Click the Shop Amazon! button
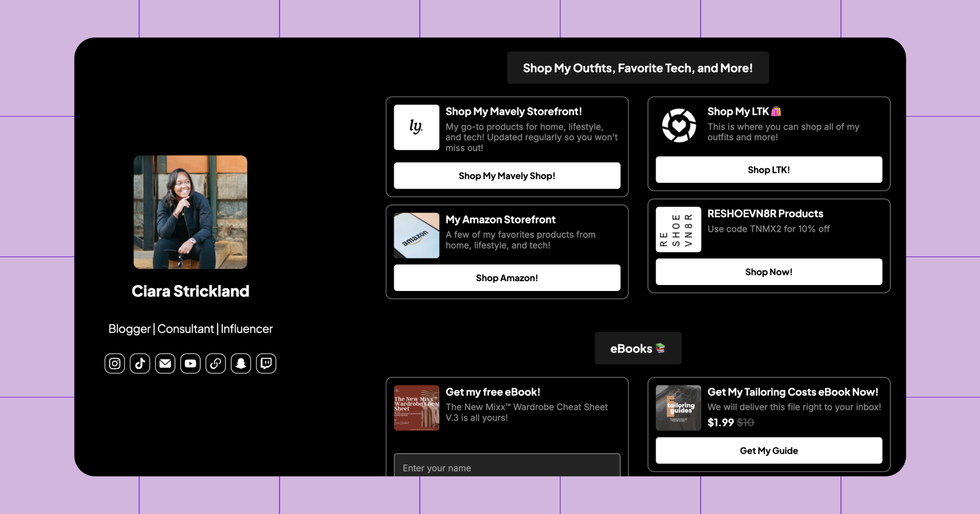980x514 pixels. coord(507,278)
